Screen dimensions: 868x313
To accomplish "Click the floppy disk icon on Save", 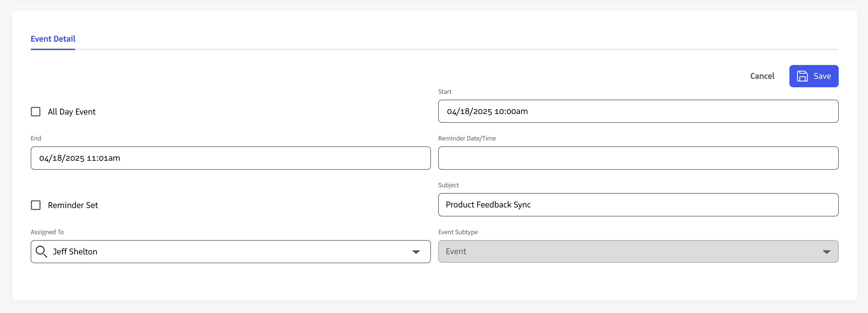I will click(x=802, y=76).
